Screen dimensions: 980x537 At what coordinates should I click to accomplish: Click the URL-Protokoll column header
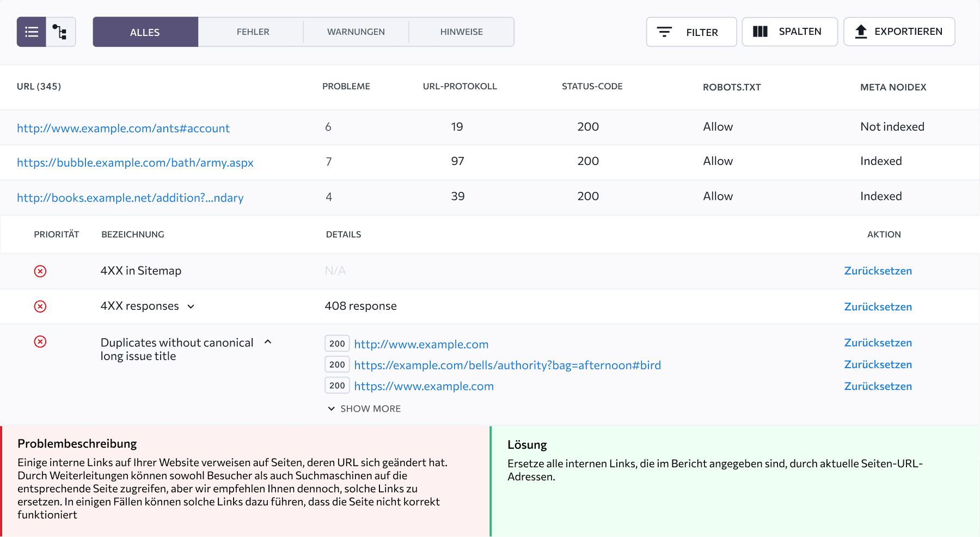(x=460, y=86)
